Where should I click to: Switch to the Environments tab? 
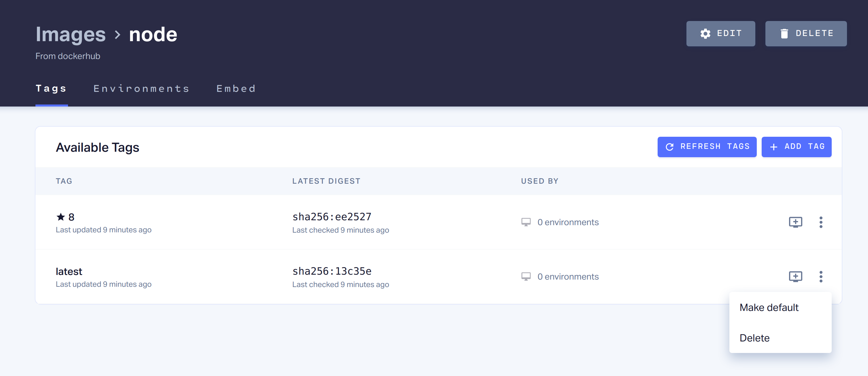[x=141, y=89]
